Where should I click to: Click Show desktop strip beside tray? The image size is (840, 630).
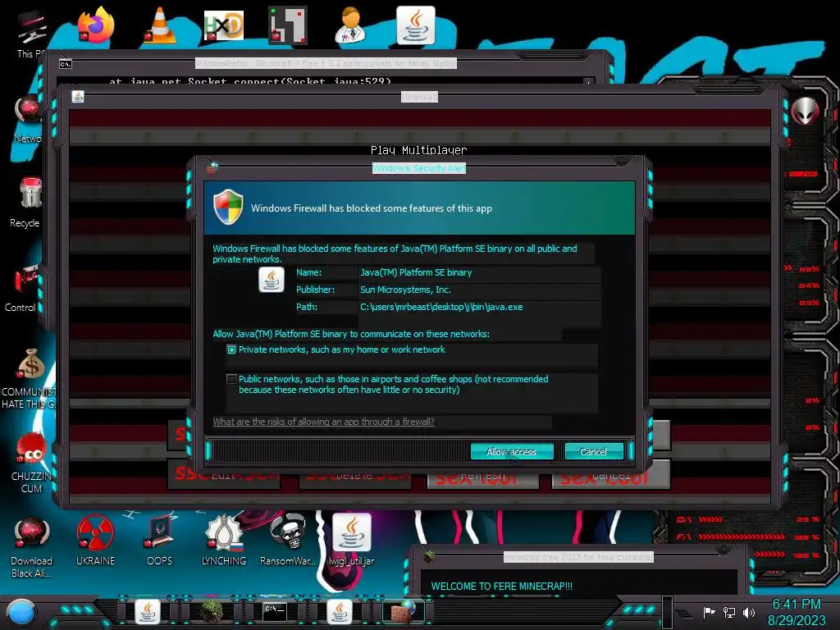coord(667,612)
